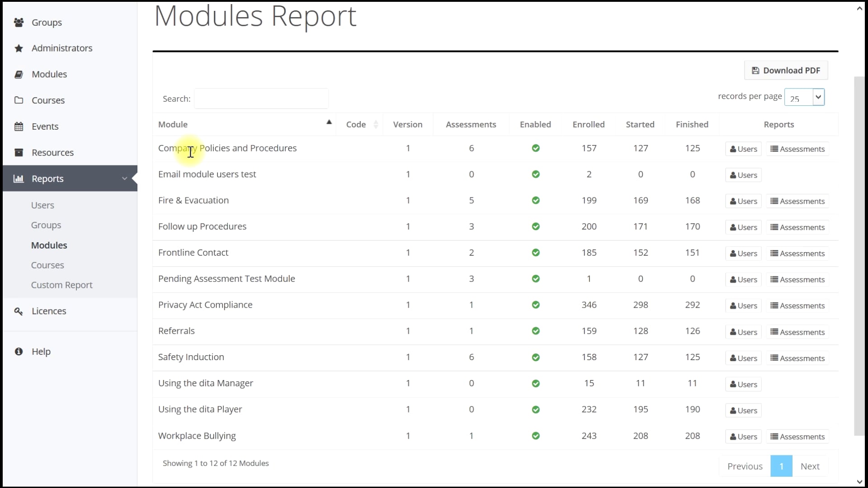Click the Modules book icon in sidebar
868x488 pixels.
(19, 74)
